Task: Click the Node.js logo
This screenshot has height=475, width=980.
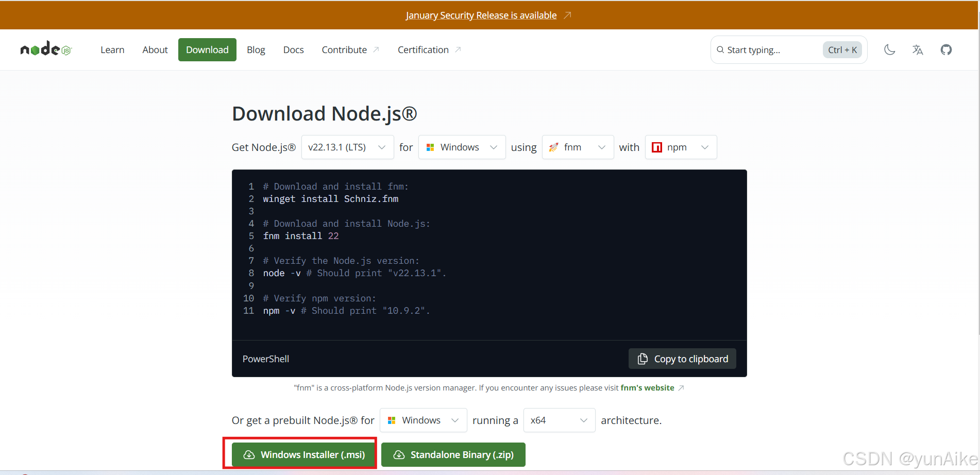Action: (x=46, y=49)
